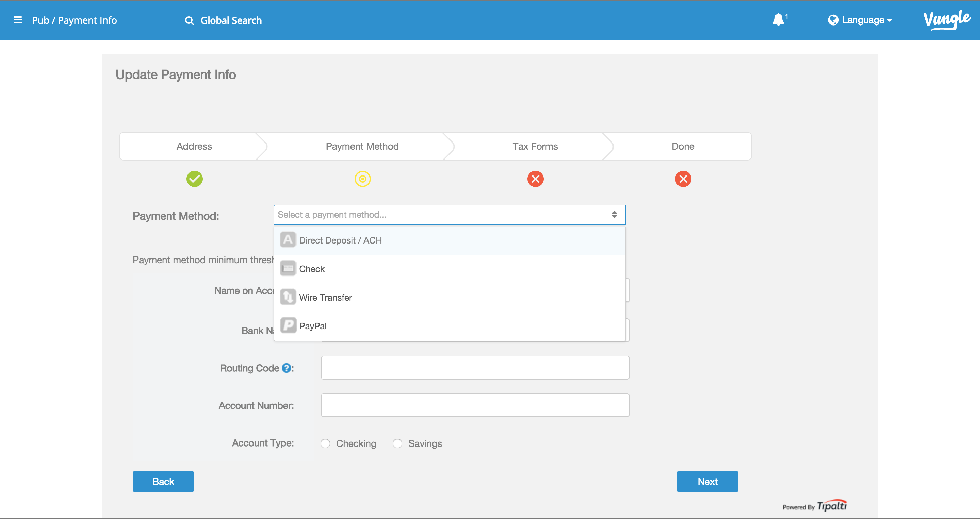980x519 pixels.
Task: Click the PayPal P icon
Action: [288, 325]
